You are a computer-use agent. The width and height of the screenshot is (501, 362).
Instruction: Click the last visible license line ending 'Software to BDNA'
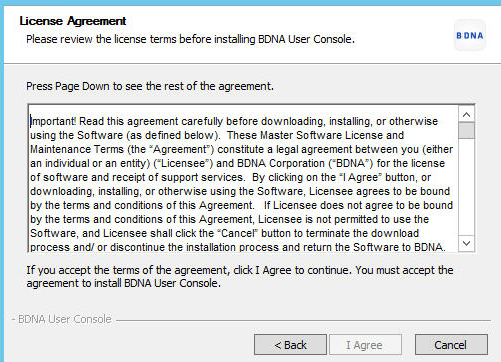238,247
